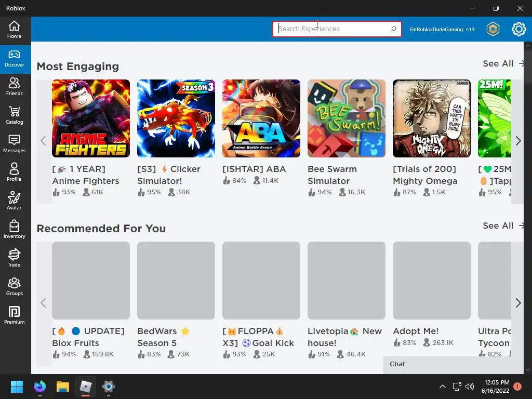Open File Explorer from the taskbar
The height and width of the screenshot is (399, 532).
(63, 387)
